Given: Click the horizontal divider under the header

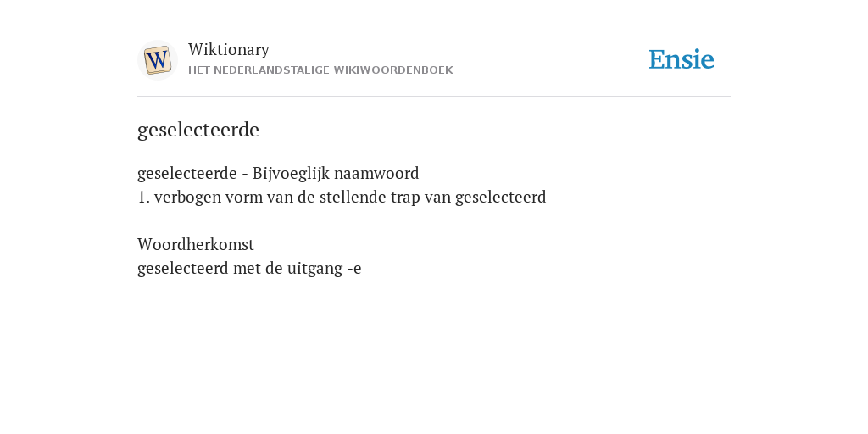Looking at the screenshot, I should (x=434, y=97).
